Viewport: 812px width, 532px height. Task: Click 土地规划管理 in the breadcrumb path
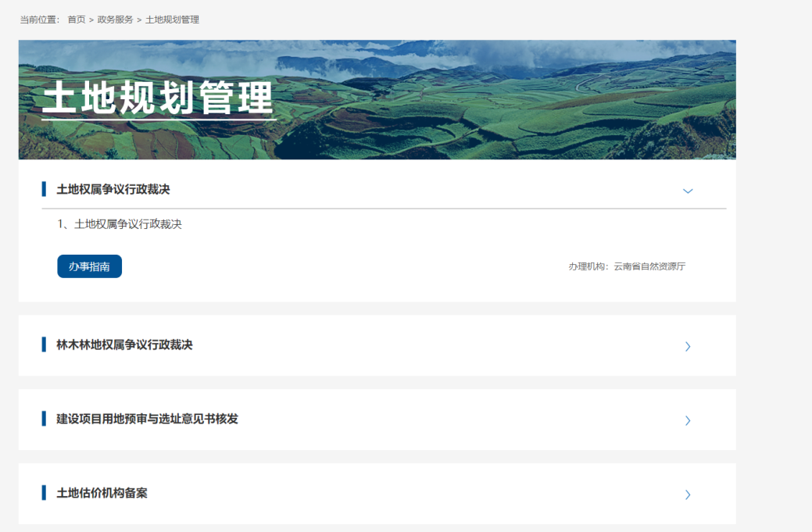tap(172, 20)
